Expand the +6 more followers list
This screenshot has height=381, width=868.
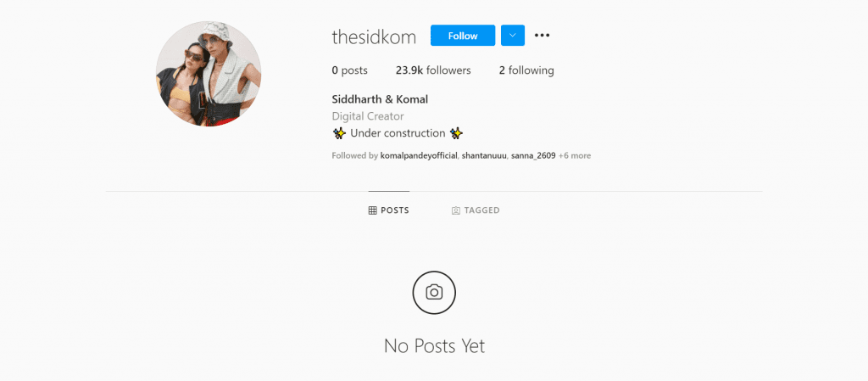(575, 155)
